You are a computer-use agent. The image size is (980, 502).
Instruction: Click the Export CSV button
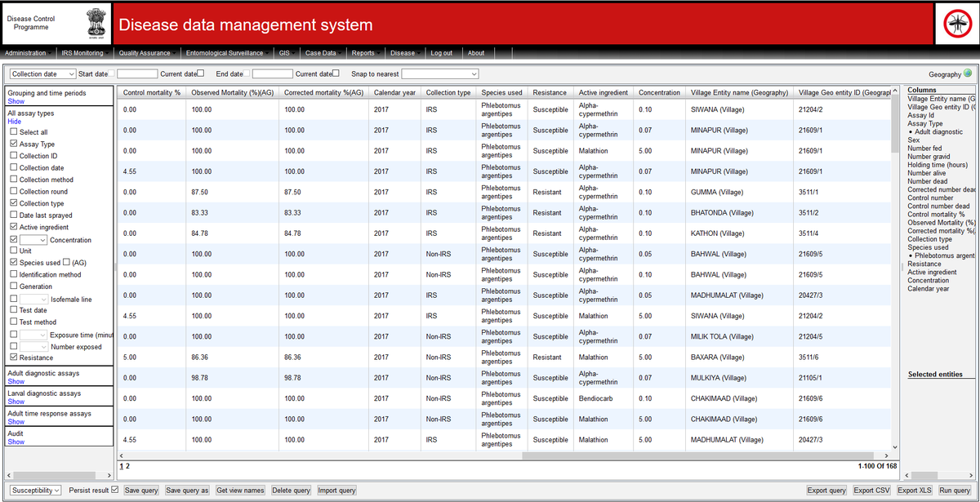coord(871,491)
